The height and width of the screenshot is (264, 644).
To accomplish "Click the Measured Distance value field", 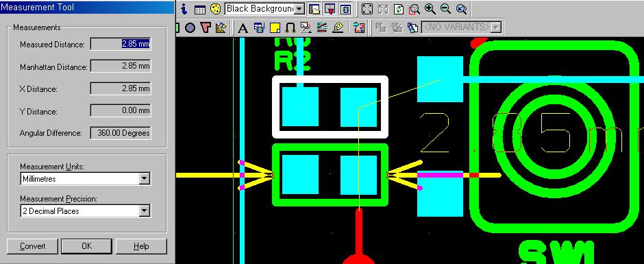I will (121, 44).
